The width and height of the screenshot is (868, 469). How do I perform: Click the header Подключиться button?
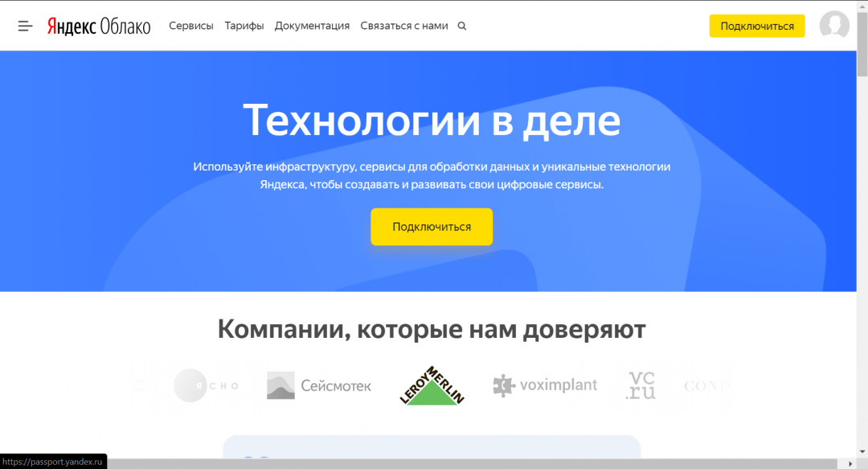coord(757,26)
